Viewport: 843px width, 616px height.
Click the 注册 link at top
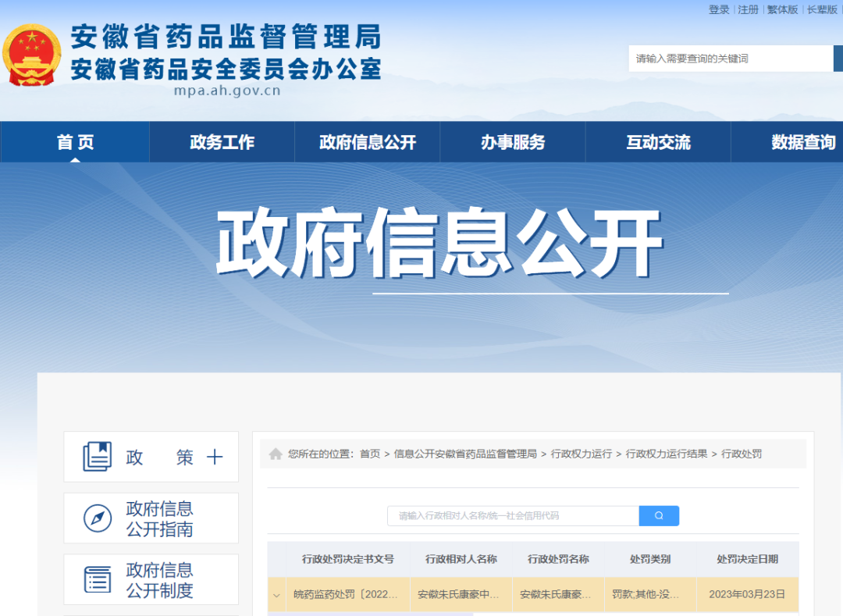[x=748, y=9]
